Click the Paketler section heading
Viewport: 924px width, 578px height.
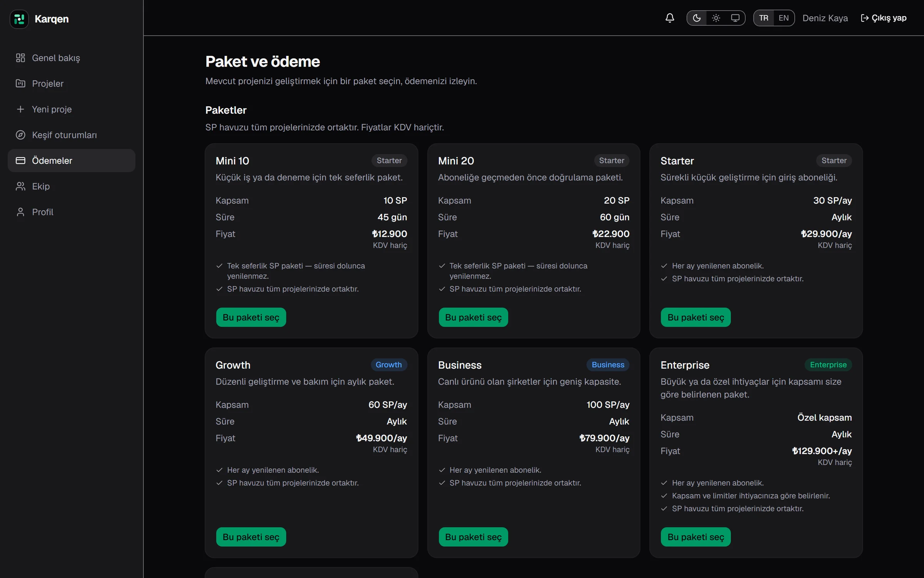(x=226, y=110)
